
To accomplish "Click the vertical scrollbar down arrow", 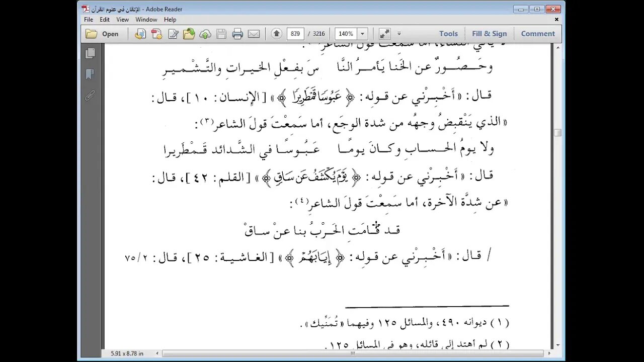I will point(557,345).
